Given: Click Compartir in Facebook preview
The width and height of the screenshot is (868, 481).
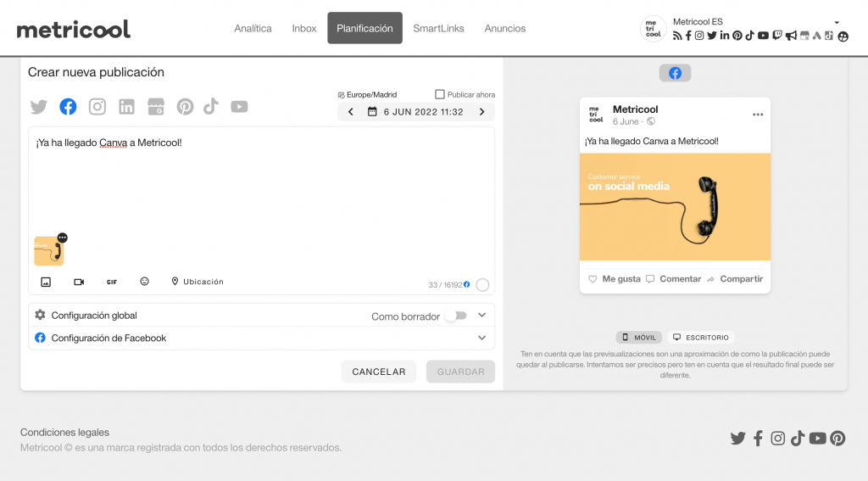Looking at the screenshot, I should coord(735,279).
